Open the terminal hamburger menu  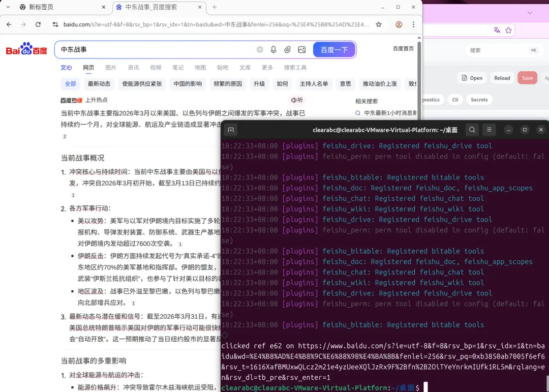(x=489, y=130)
